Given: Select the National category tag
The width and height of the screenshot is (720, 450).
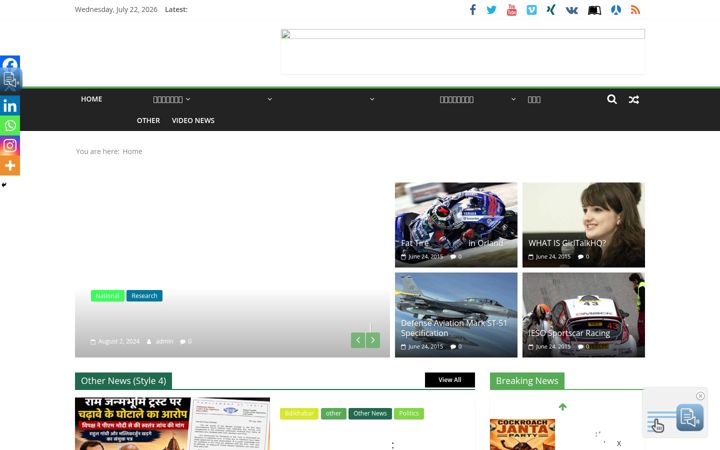Looking at the screenshot, I should (107, 296).
